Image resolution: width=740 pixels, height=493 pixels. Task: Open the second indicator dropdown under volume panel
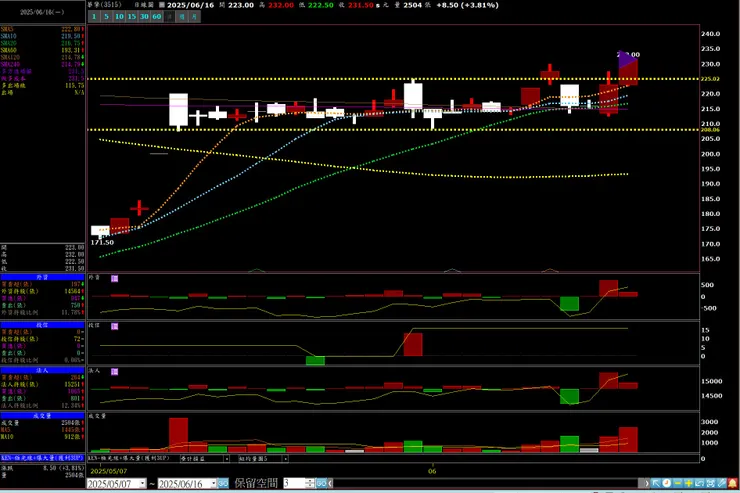click(x=285, y=459)
